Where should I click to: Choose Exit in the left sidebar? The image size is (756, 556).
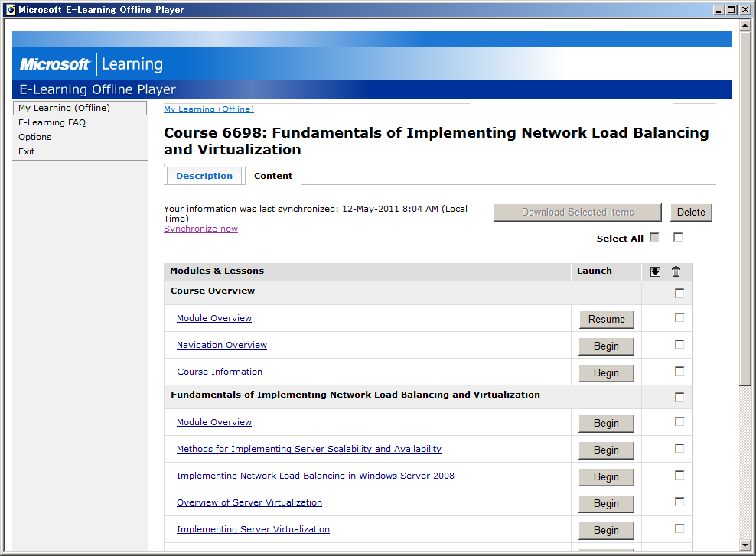click(x=27, y=151)
